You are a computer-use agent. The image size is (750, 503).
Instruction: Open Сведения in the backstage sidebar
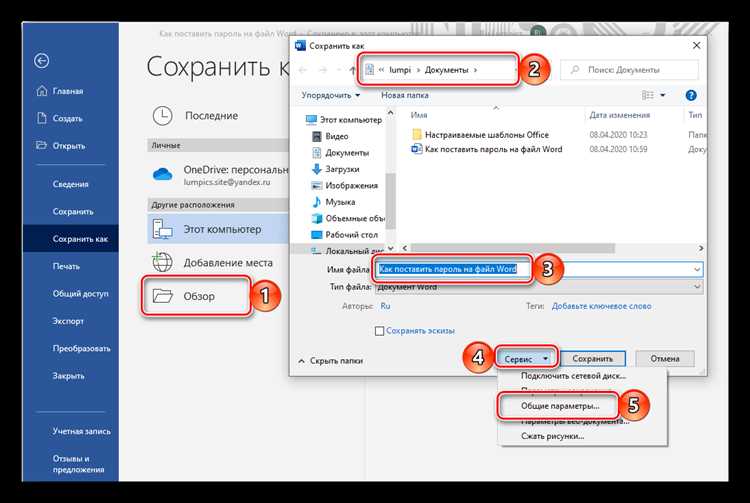pos(70,184)
